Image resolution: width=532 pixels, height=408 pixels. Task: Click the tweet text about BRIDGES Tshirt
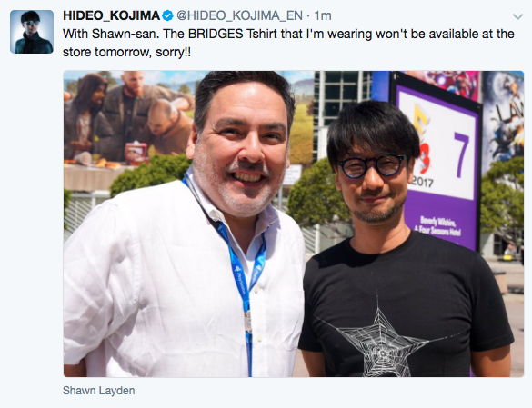pos(288,43)
